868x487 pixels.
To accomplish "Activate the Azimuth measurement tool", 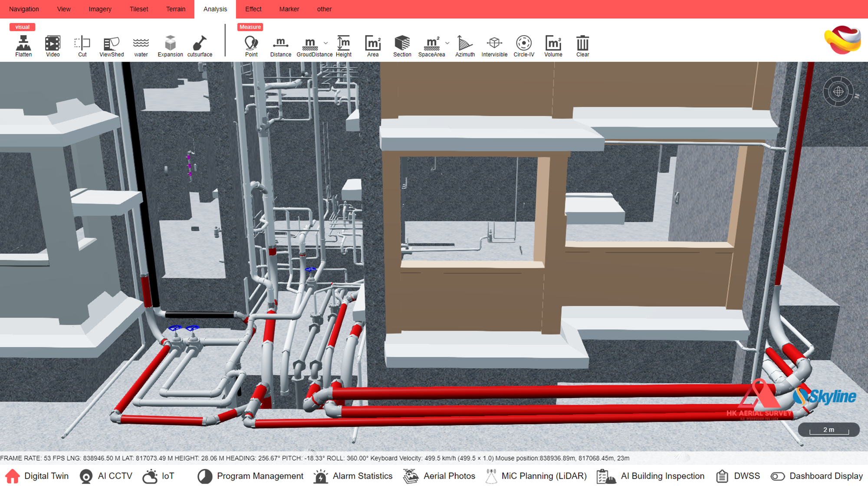I will pos(465,43).
